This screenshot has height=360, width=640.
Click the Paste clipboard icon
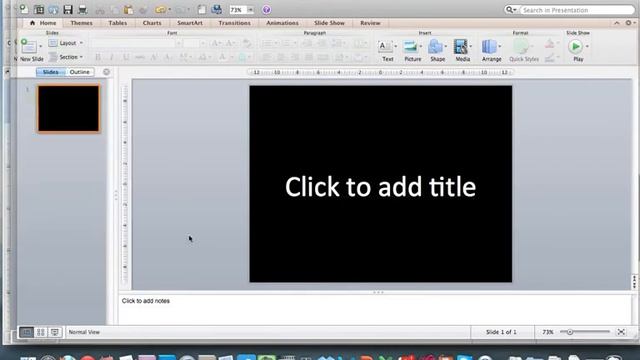pyautogui.click(x=129, y=9)
